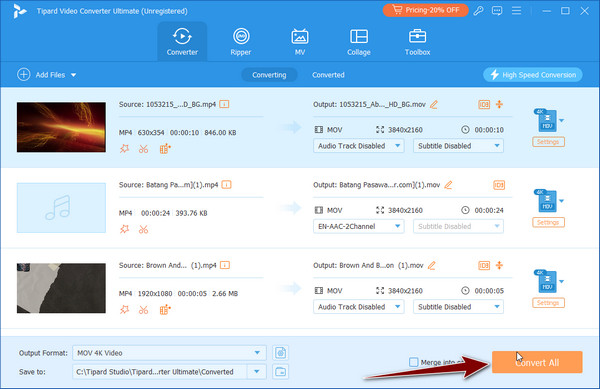
Task: Click enhance video icon for Brown And file
Action: 165,310
